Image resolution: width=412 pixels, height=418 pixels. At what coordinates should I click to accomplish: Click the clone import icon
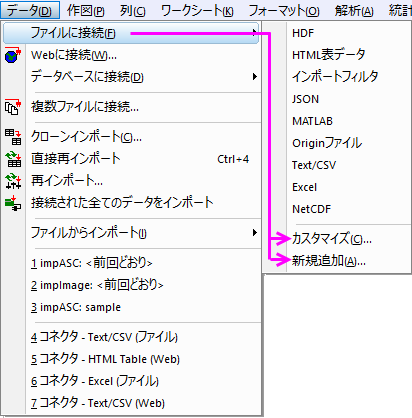(x=13, y=137)
